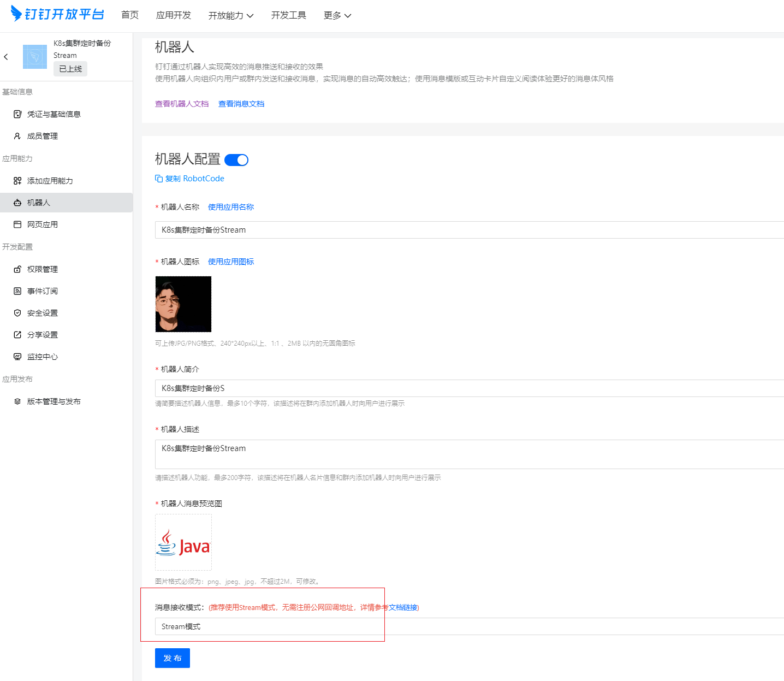Click the robot icon portrait thumbnail
784x681 pixels.
coord(183,304)
